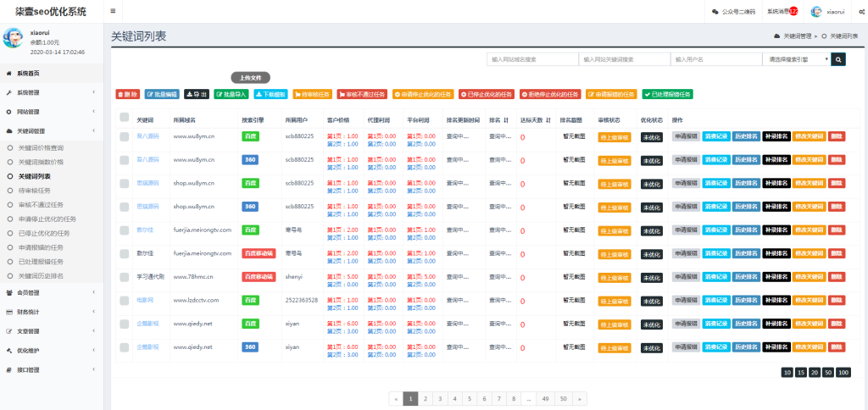Sort by the 达标天数 column sort icon

tap(549, 120)
